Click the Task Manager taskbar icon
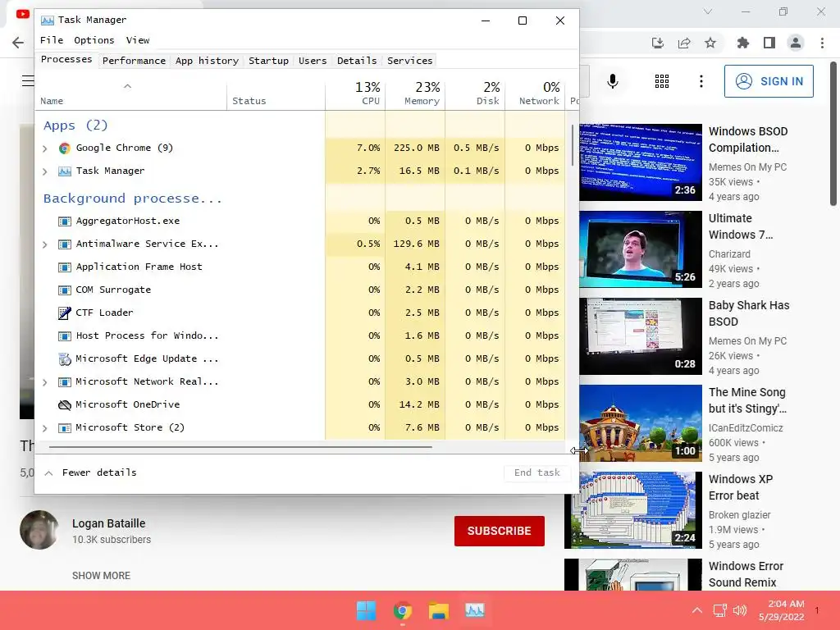Image resolution: width=840 pixels, height=630 pixels. (475, 610)
